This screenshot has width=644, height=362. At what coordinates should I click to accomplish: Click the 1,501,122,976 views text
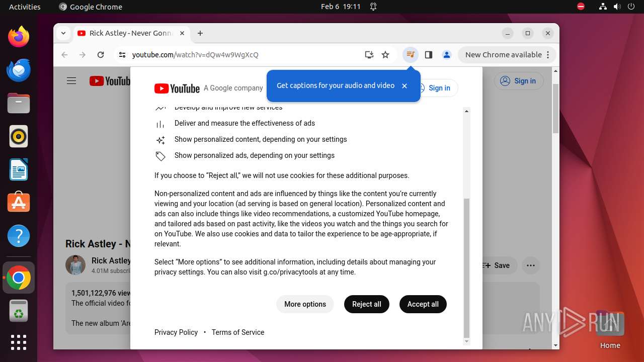point(101,293)
